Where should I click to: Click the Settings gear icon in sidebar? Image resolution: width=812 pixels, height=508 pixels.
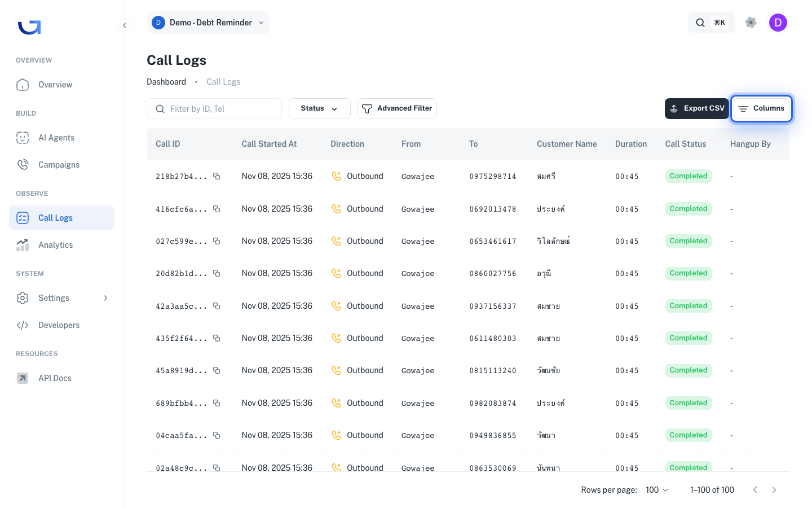tap(23, 298)
